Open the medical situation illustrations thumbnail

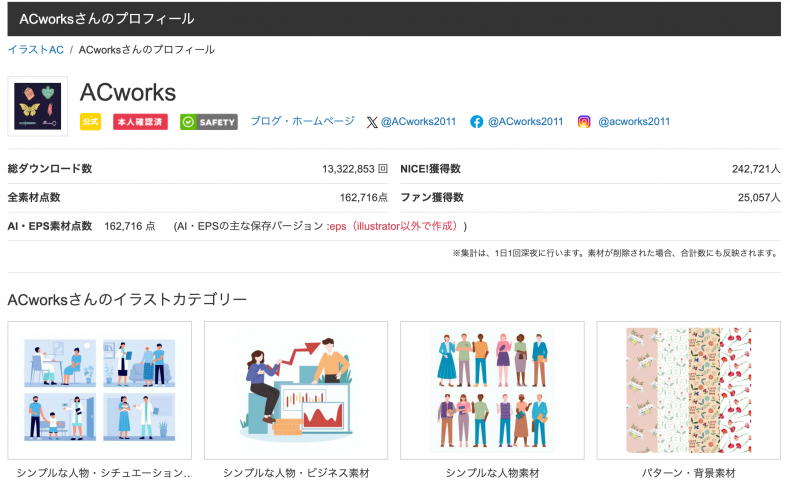click(100, 390)
